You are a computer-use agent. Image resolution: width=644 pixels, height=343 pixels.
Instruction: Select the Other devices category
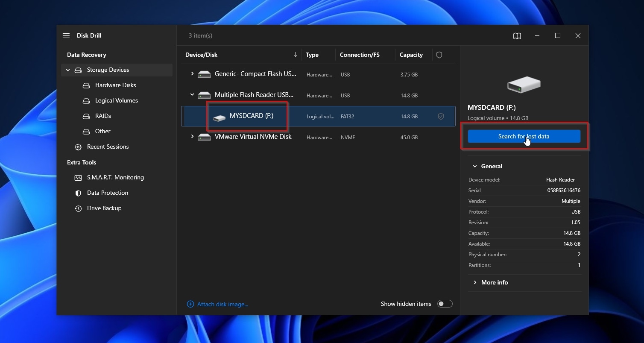102,131
